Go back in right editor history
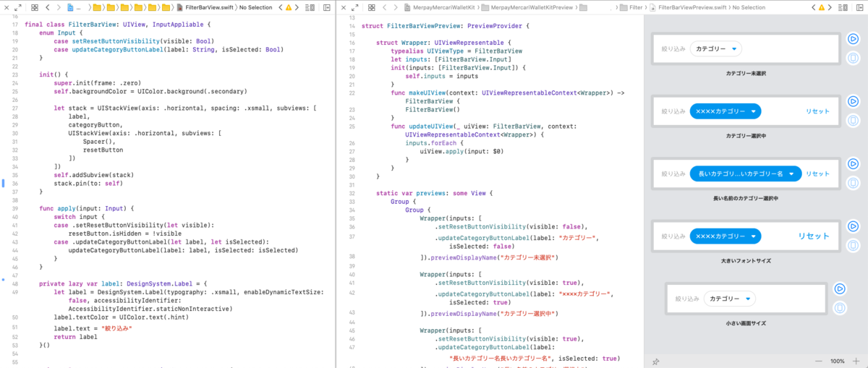868x368 pixels. click(385, 7)
